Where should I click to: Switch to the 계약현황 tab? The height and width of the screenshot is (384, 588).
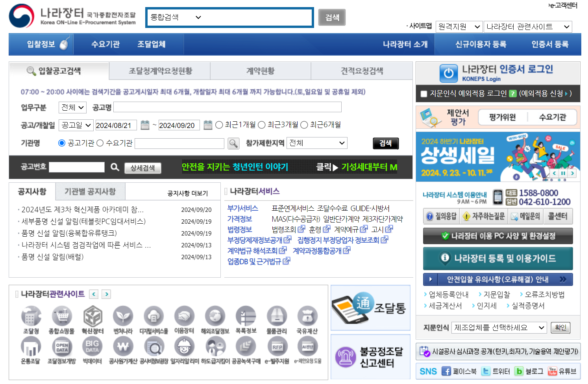pyautogui.click(x=261, y=71)
